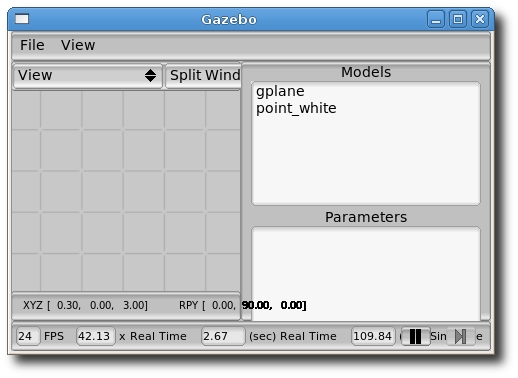Open the window menu icon in the title bar
The height and width of the screenshot is (378, 518).
(22, 19)
